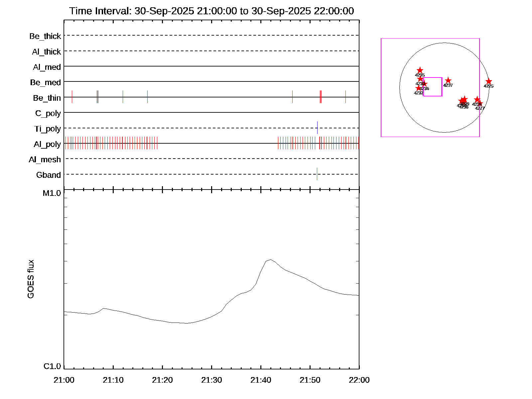
Task: Click the star marker for region 4225
Action: 488,81
